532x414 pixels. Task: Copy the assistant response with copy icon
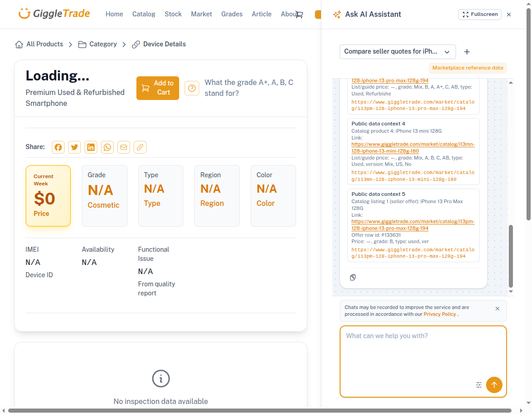click(x=353, y=277)
